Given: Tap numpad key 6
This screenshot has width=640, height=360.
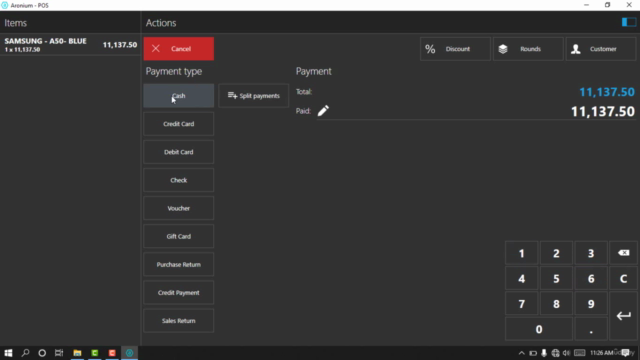Looking at the screenshot, I should pos(591,278).
